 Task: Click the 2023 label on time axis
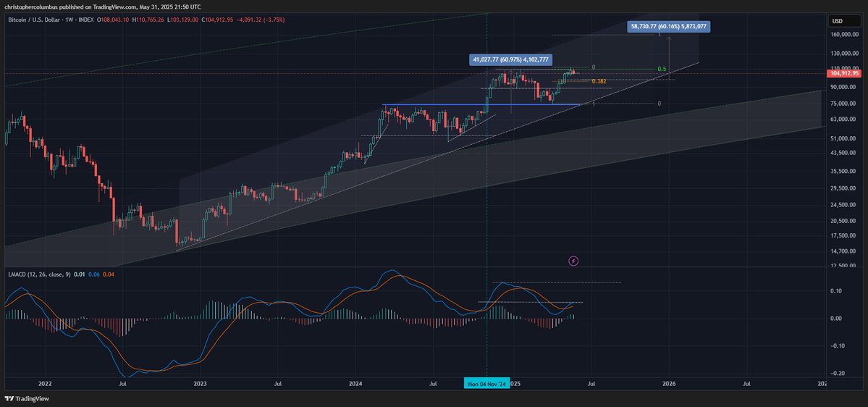point(200,382)
